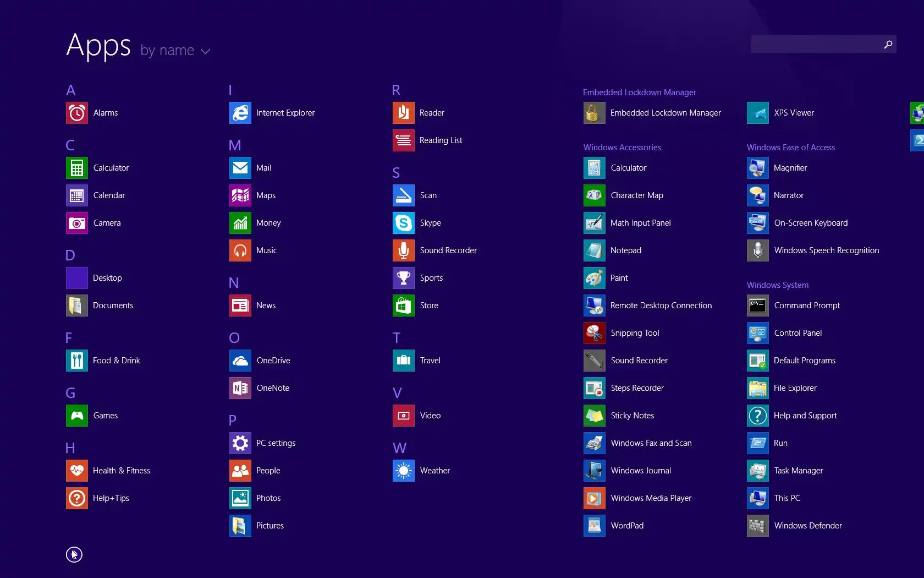924x578 pixels.
Task: Launch the Health & Fitness icon
Action: pos(77,471)
